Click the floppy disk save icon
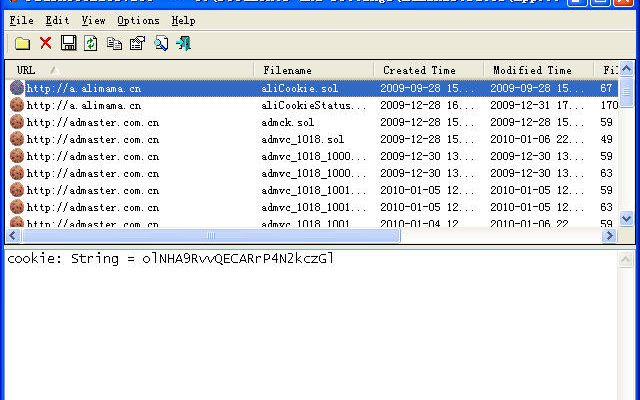 [68, 43]
